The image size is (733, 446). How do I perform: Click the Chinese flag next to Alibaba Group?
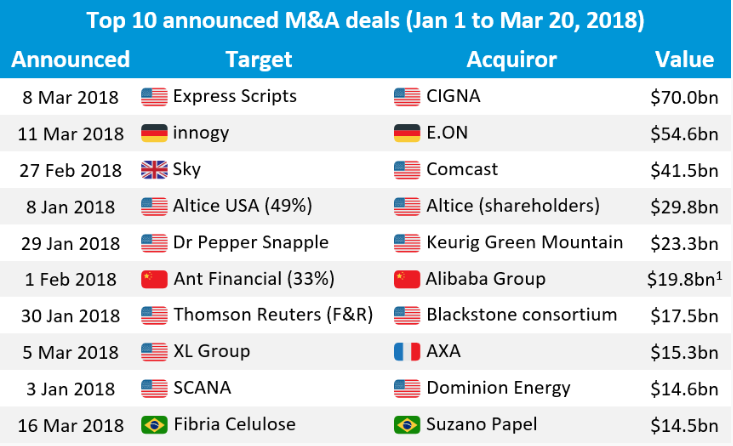pos(407,279)
